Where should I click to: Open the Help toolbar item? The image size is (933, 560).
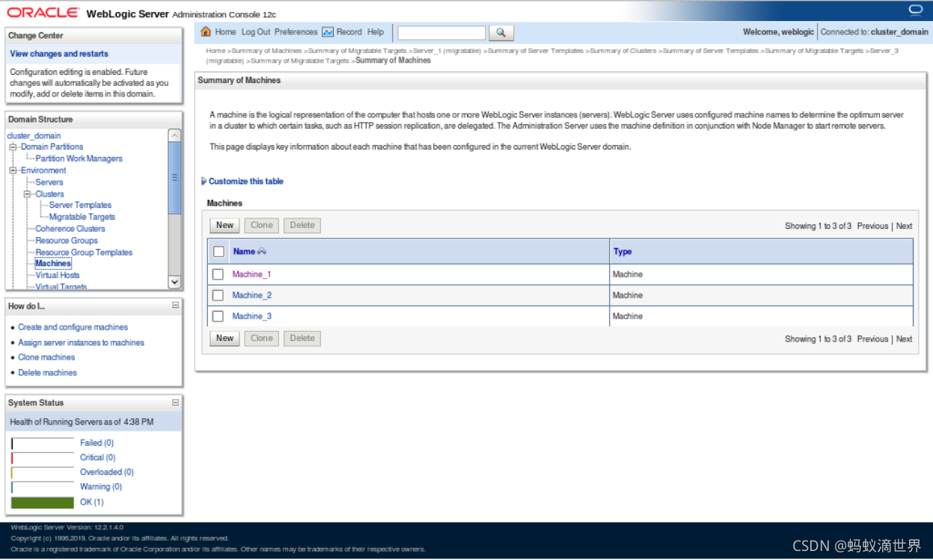[x=376, y=32]
